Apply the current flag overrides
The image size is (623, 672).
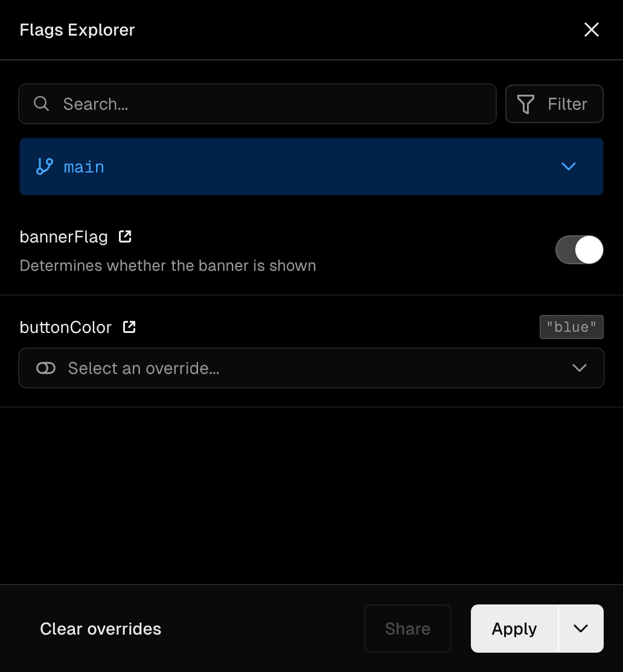(x=514, y=629)
